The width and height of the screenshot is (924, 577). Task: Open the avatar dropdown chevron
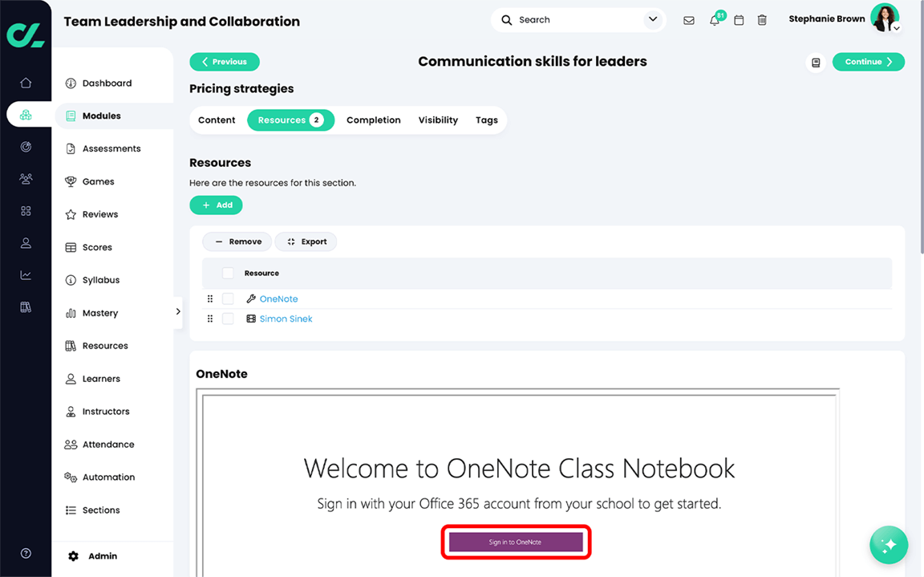[896, 28]
